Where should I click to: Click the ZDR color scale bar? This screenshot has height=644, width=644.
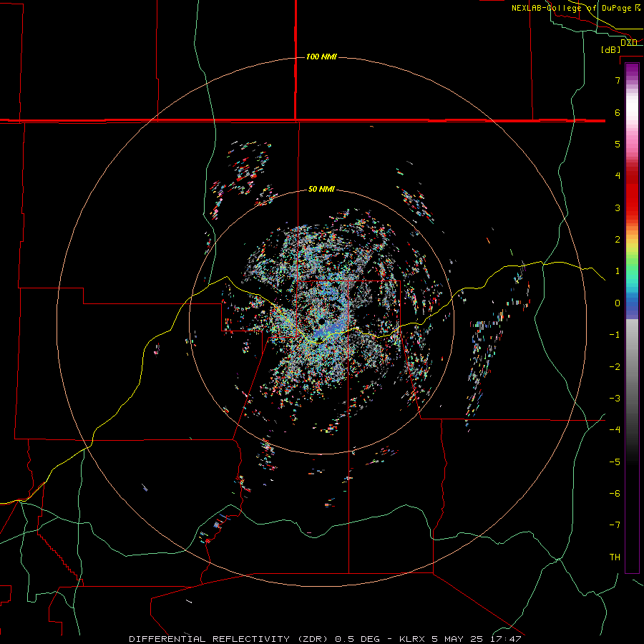[632, 318]
